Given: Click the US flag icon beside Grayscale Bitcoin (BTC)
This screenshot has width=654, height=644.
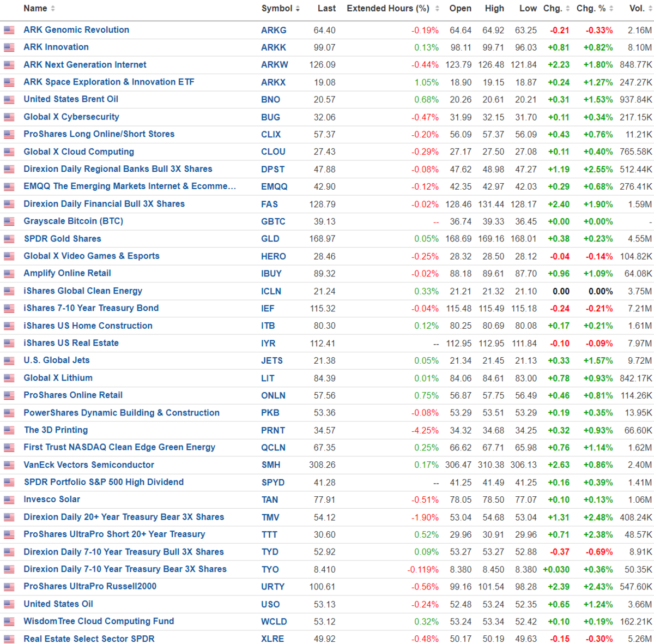Looking at the screenshot, I should tap(9, 222).
